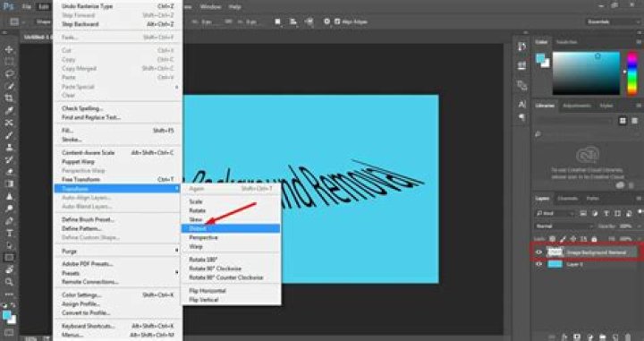Select the Gradient tool
Image resolution: width=644 pixels, height=341 pixels.
click(x=9, y=184)
